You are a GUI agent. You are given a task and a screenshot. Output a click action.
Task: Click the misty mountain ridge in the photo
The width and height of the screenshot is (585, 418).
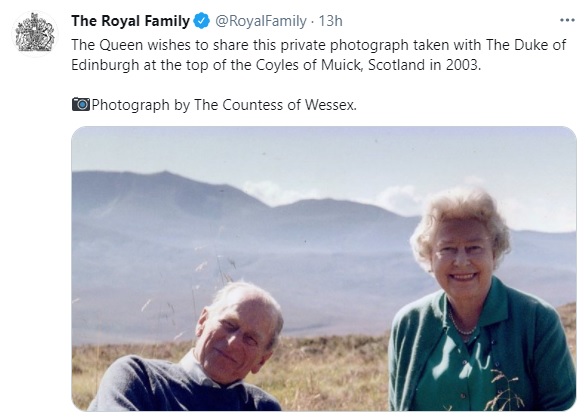pyautogui.click(x=239, y=202)
